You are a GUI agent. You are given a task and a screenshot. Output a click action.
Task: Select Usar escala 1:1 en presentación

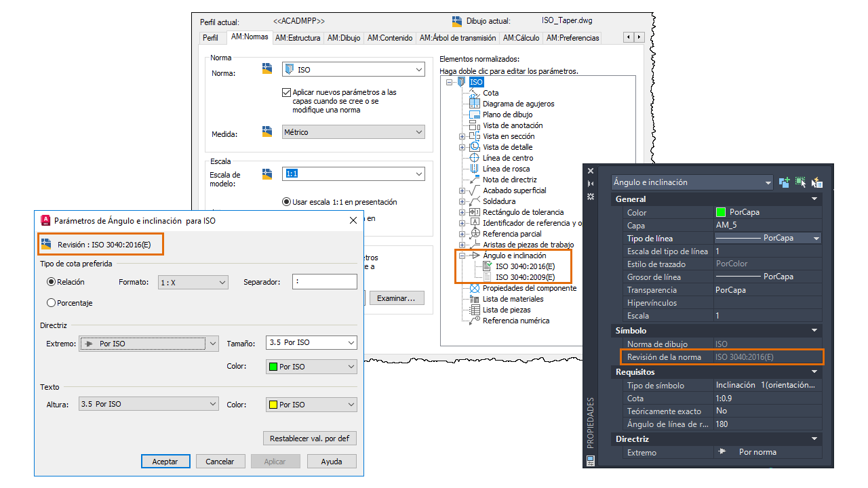pos(286,202)
